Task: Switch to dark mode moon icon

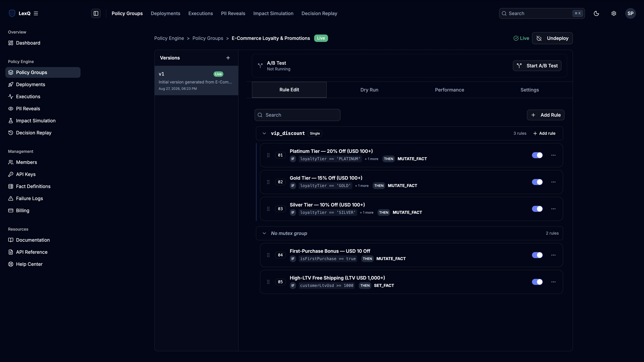Action: click(x=596, y=13)
